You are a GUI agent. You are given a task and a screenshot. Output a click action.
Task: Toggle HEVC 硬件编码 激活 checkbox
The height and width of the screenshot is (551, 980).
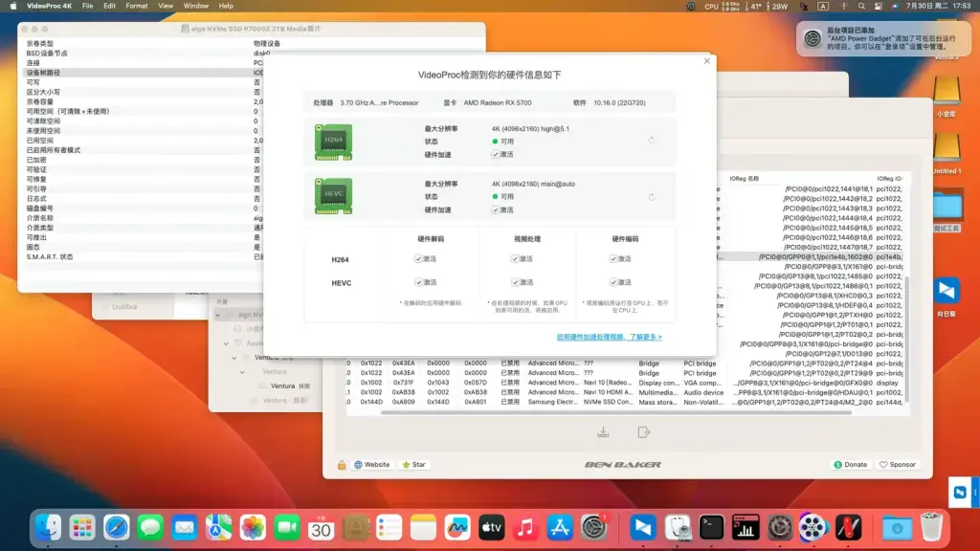[613, 282]
